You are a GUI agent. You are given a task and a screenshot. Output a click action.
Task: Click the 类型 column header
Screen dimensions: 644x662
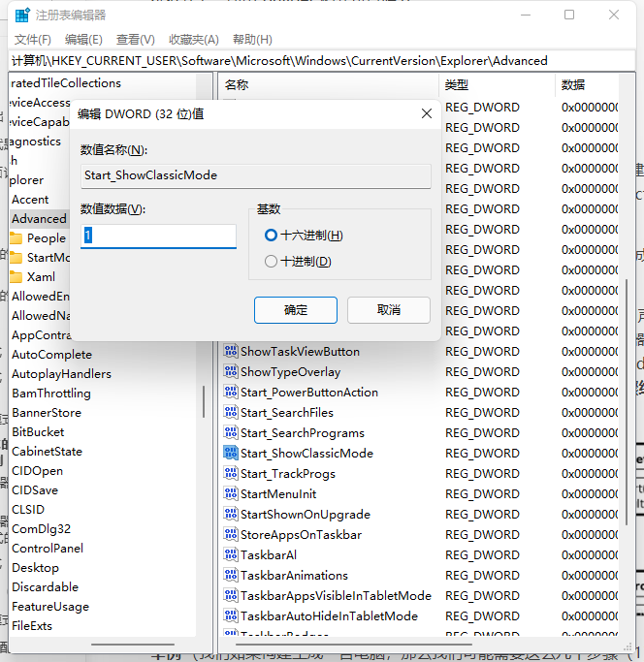click(x=498, y=85)
